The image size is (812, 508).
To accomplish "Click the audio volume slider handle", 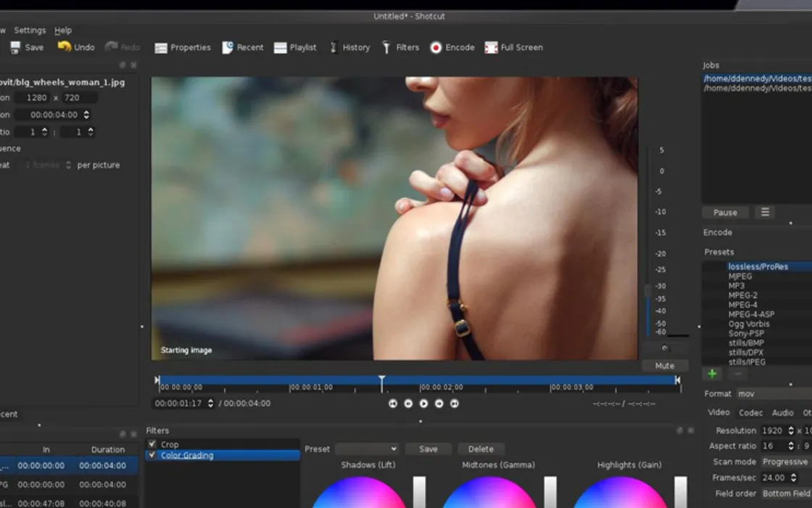I will (x=647, y=291).
